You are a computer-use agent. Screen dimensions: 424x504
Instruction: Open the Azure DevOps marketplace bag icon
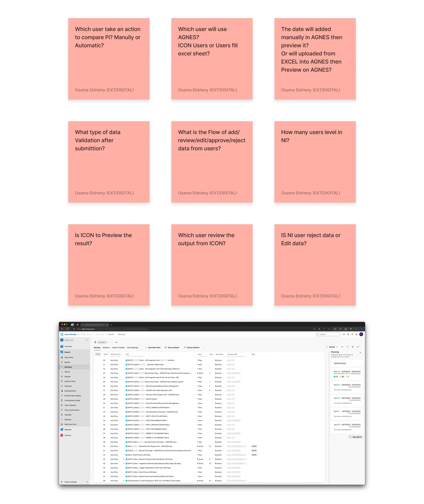coord(348,335)
